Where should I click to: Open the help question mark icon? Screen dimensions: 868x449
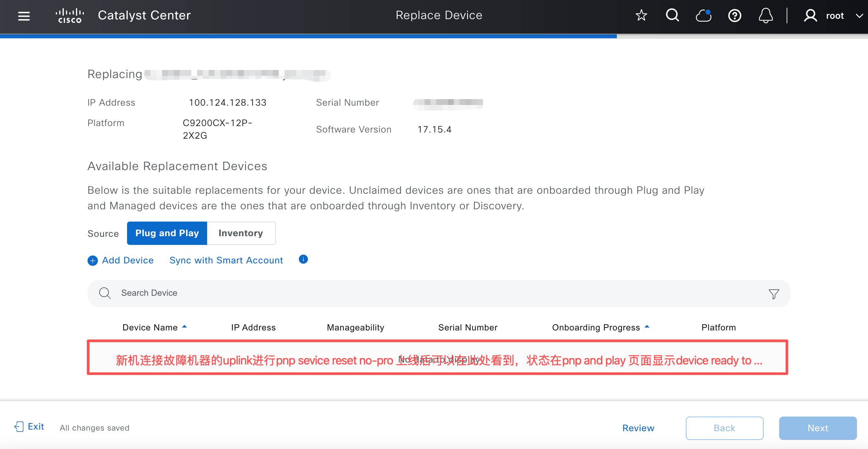[734, 16]
